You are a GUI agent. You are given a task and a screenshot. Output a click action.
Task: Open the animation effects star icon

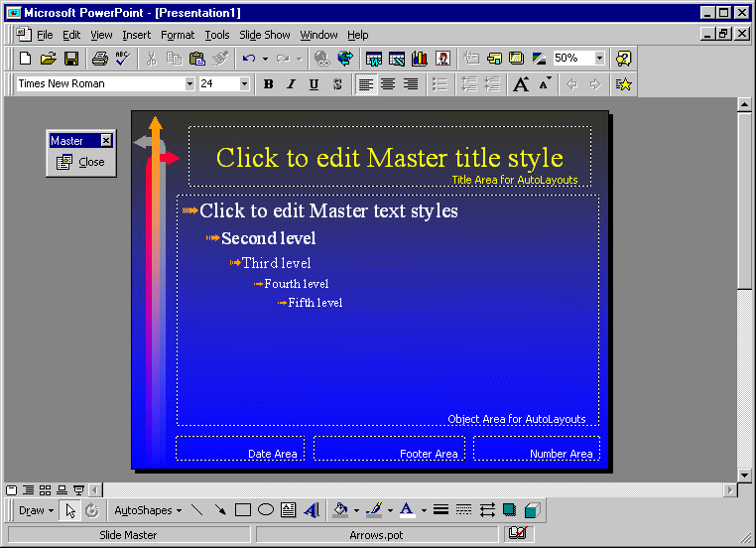pyautogui.click(x=623, y=84)
